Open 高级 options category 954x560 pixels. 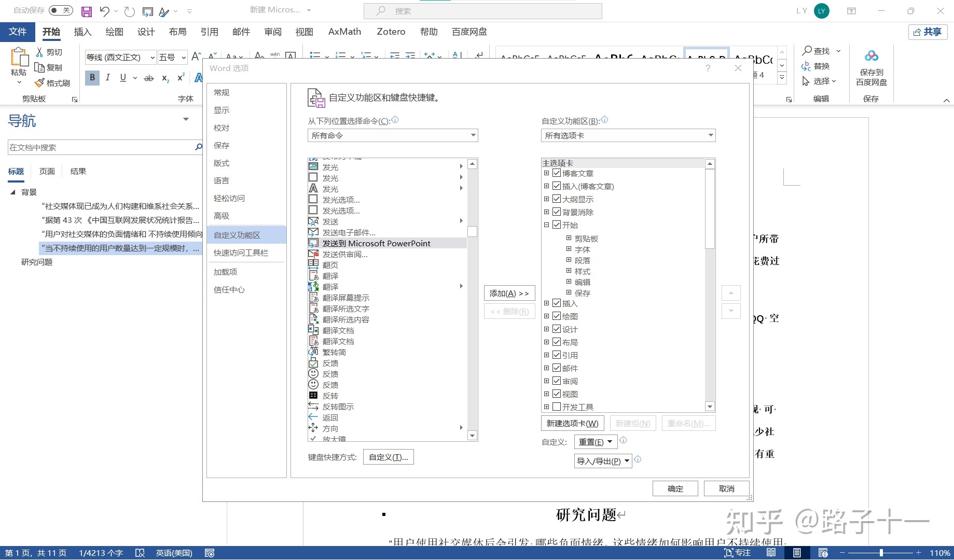(246, 216)
